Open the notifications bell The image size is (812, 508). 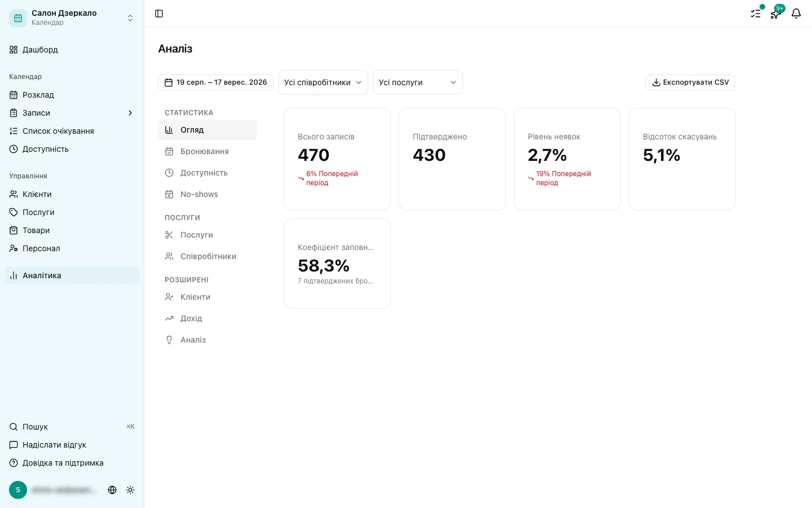click(x=796, y=14)
